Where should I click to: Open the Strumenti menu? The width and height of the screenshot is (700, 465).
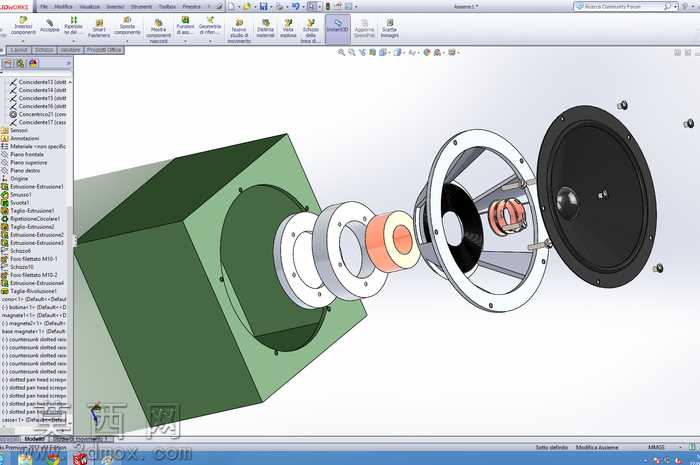(141, 7)
